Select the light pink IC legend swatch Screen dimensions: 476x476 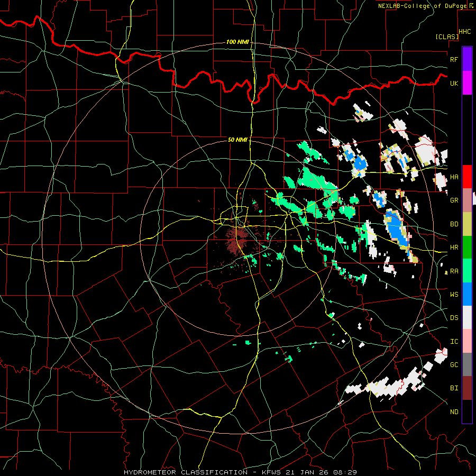point(467,341)
